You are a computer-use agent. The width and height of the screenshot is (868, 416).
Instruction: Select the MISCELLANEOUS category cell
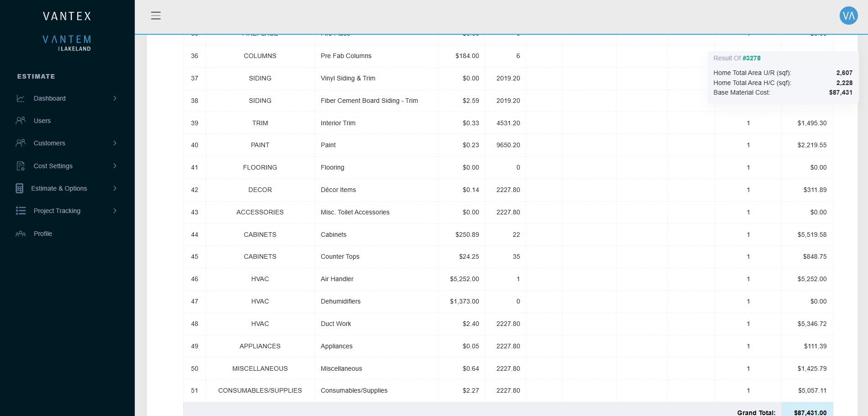260,368
